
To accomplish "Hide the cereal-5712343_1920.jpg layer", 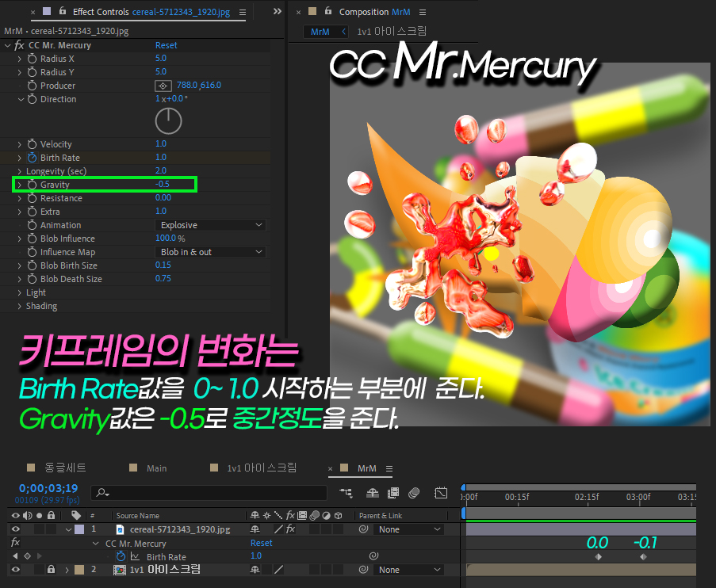I will pyautogui.click(x=16, y=529).
